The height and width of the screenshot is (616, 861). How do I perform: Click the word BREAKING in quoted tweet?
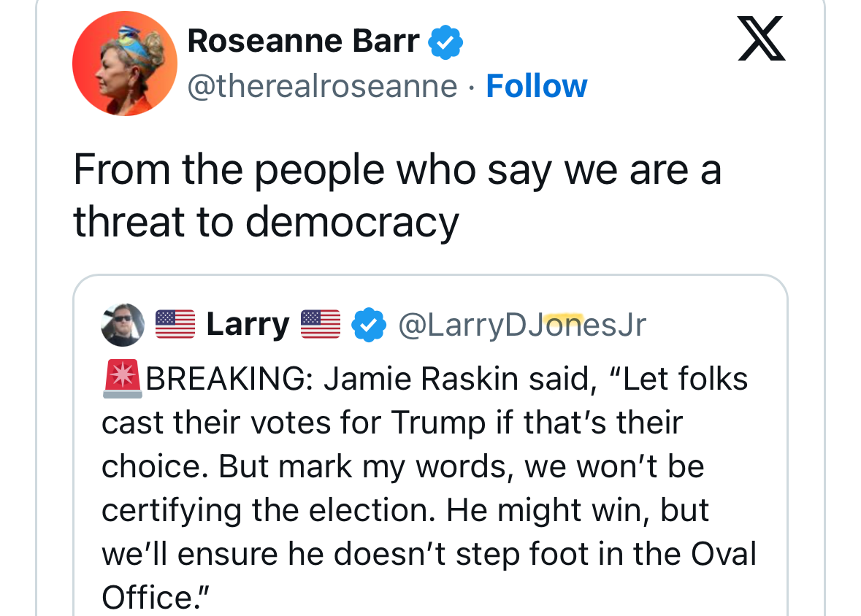coord(225,379)
